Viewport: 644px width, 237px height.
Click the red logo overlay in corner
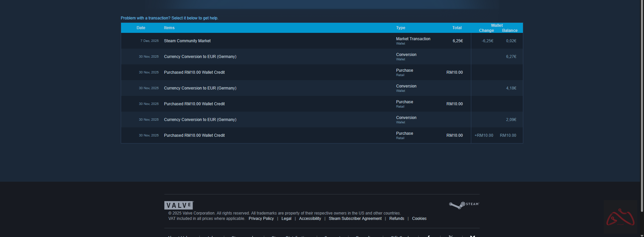pyautogui.click(x=620, y=217)
